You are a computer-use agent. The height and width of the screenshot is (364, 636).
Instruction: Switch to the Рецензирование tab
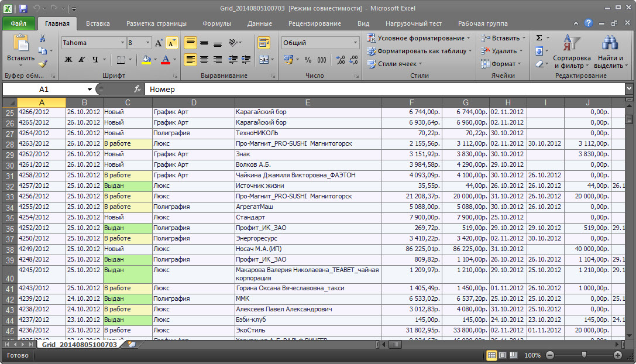click(315, 23)
